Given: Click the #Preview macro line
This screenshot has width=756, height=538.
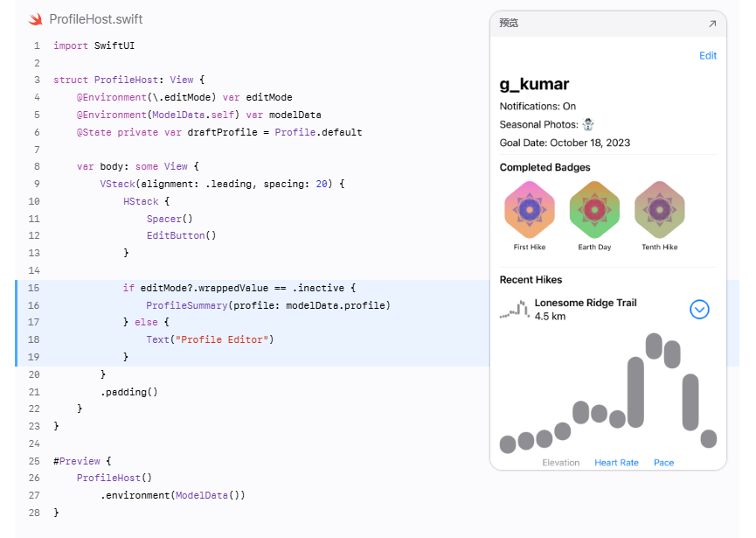Looking at the screenshot, I should (x=82, y=461).
